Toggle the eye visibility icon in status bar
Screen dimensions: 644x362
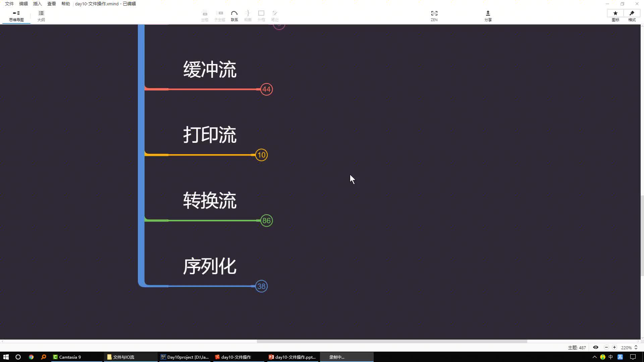(x=596, y=348)
